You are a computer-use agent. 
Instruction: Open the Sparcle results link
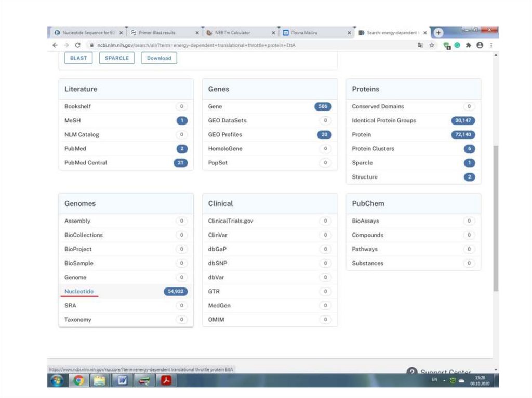pos(362,163)
